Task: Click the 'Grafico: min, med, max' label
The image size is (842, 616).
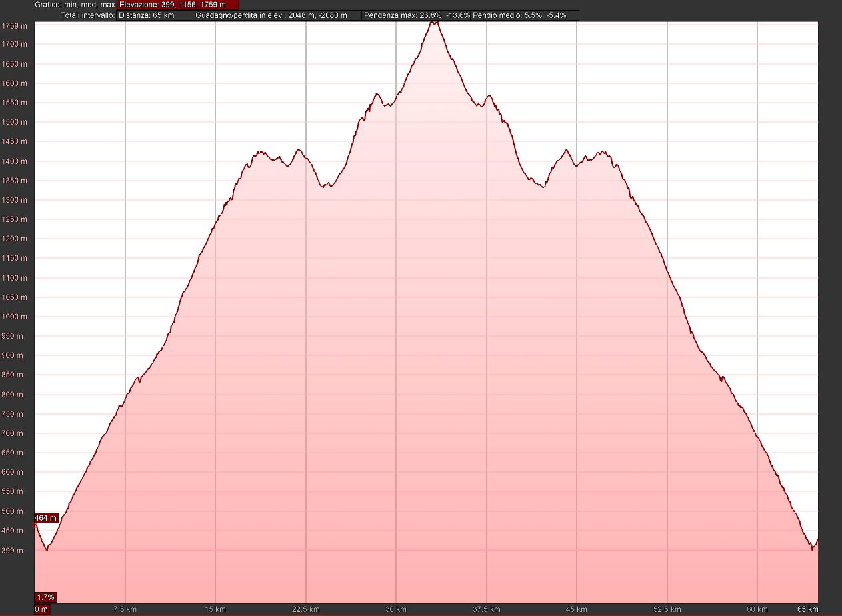Action: point(75,5)
